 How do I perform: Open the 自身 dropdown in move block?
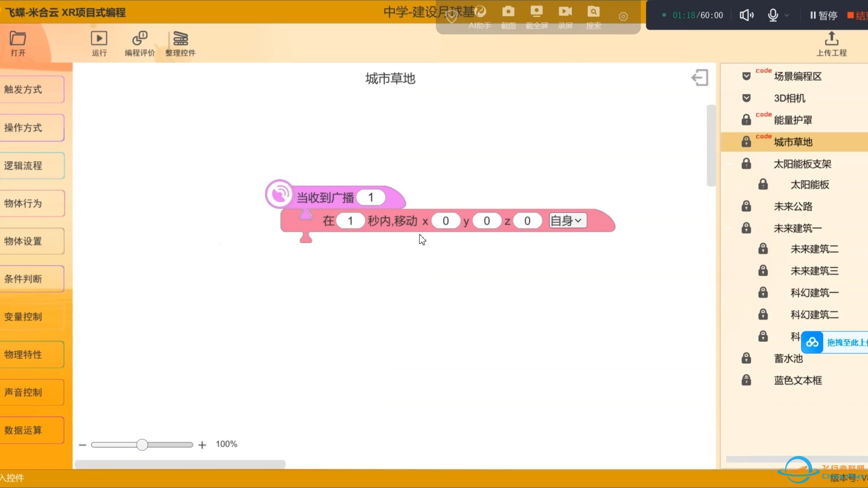pyautogui.click(x=568, y=221)
